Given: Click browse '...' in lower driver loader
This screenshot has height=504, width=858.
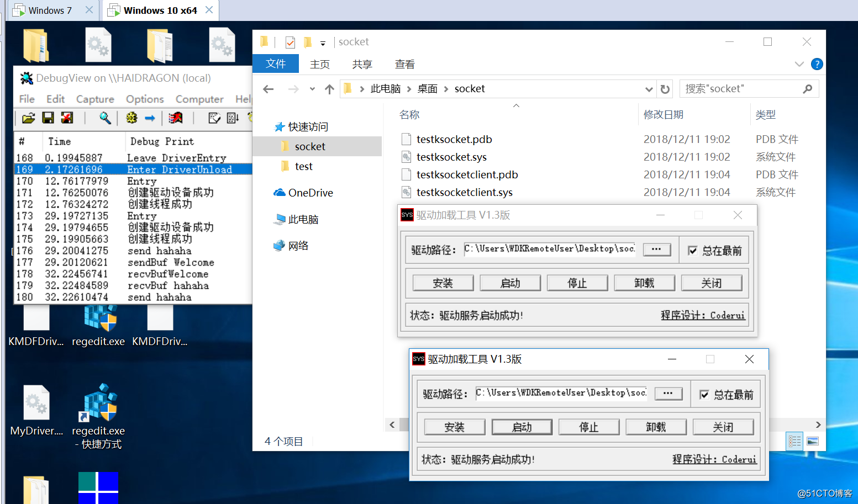Looking at the screenshot, I should 668,394.
